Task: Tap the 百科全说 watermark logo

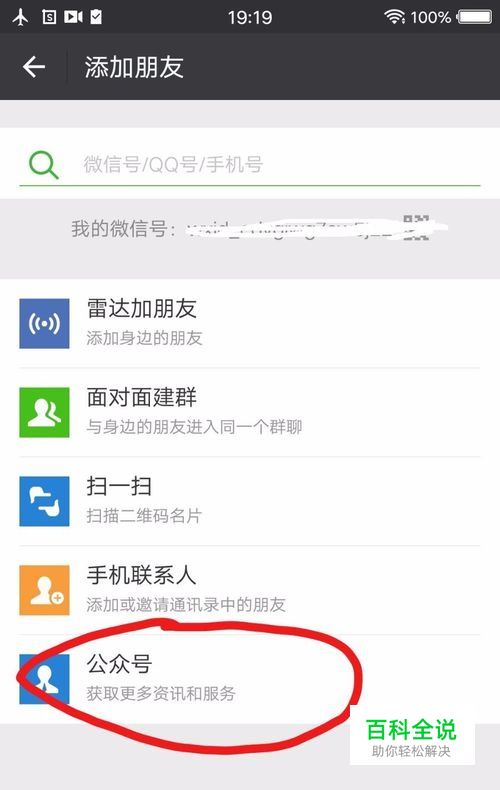Action: pyautogui.click(x=412, y=738)
